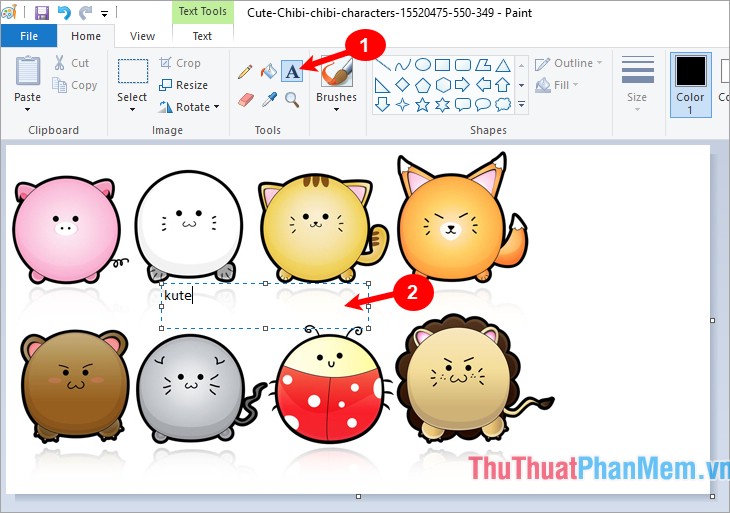The width and height of the screenshot is (730, 513).
Task: Choose the Curve shape
Action: 402,65
